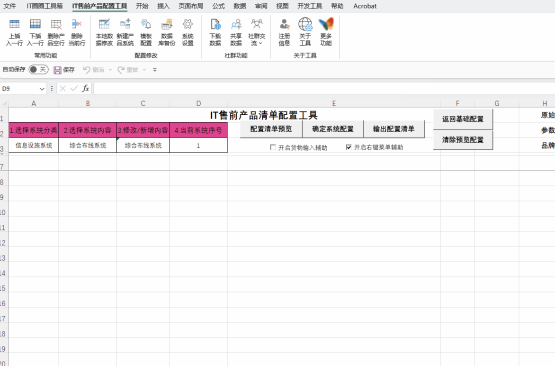
Task: Click the 更多功能 butterfly icon
Action: coord(326,24)
